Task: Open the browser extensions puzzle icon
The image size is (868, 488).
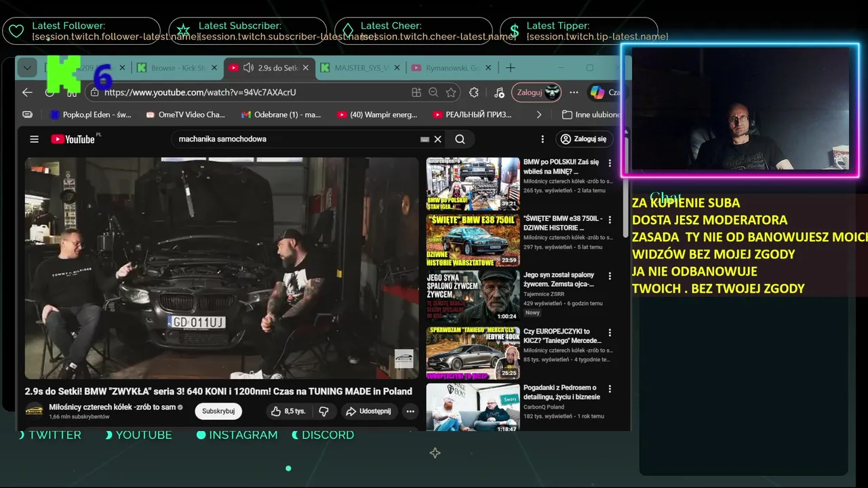Action: point(474,92)
